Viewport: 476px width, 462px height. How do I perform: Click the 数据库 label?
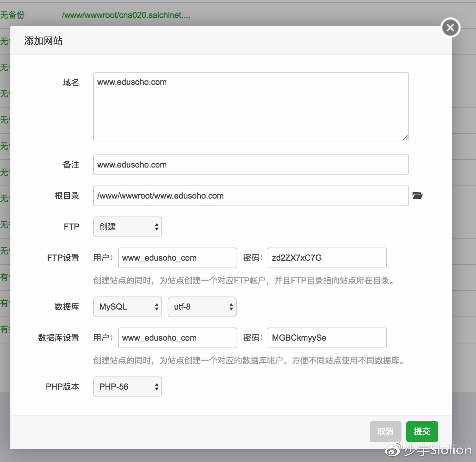pos(67,307)
